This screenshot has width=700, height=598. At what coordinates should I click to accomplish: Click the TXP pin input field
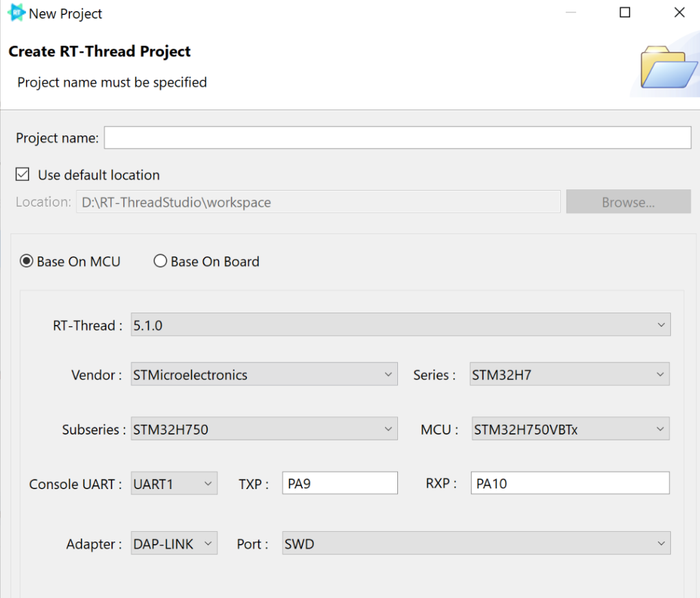340,484
